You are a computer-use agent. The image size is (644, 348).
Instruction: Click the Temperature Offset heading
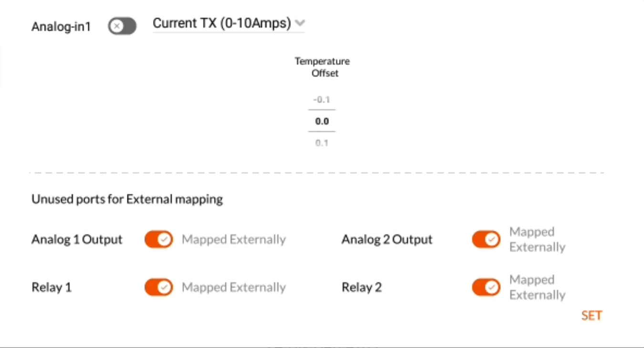click(x=322, y=67)
